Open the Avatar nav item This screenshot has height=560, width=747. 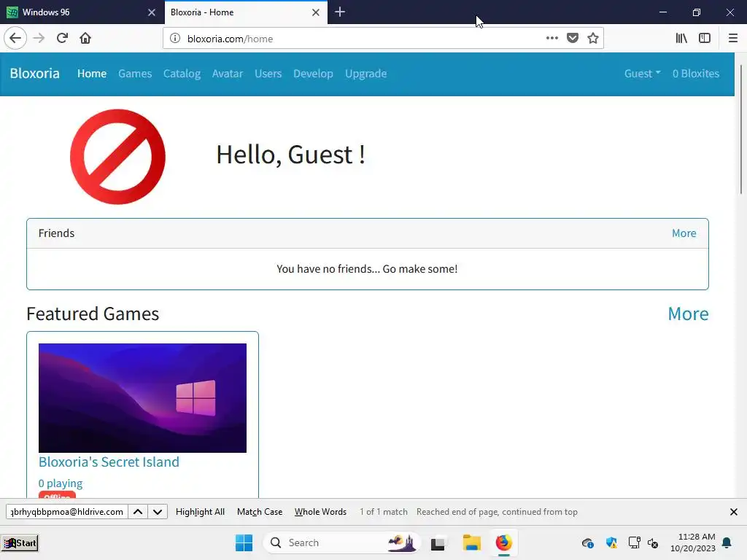pos(228,74)
